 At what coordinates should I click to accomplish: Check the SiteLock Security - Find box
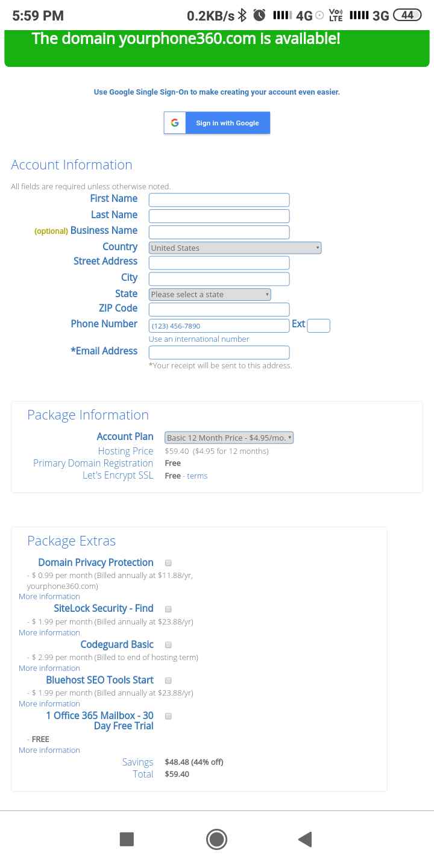coord(168,609)
